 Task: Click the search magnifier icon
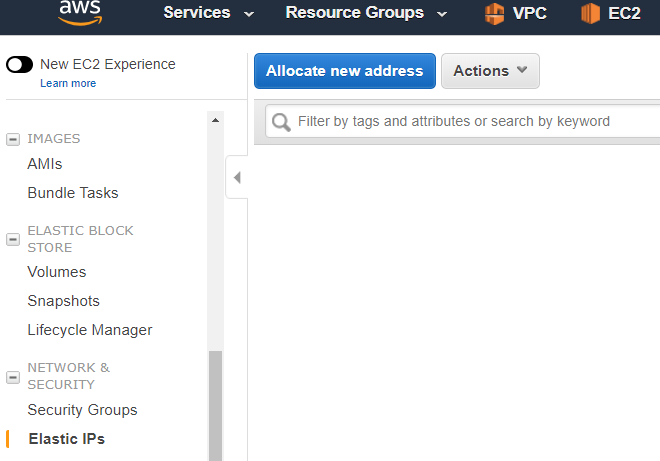click(281, 122)
